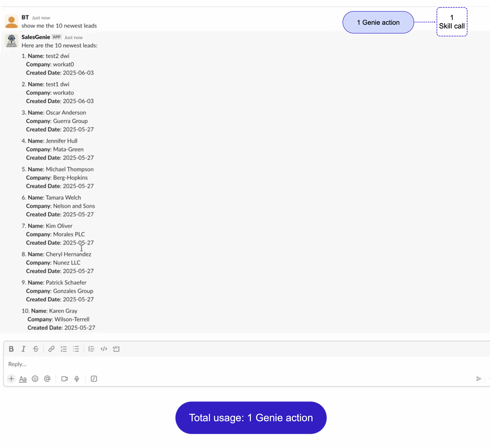Click the BT user avatar
This screenshot has width=490, height=448.
click(11, 21)
